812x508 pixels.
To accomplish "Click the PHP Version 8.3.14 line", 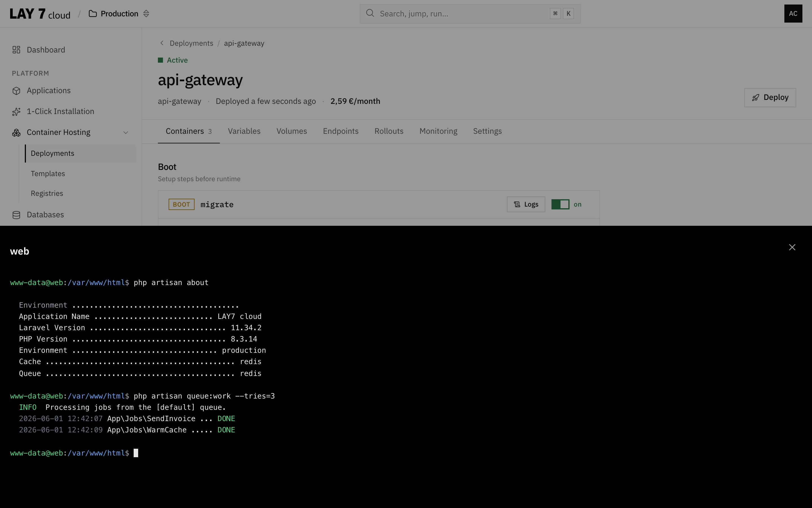I will coord(138,339).
